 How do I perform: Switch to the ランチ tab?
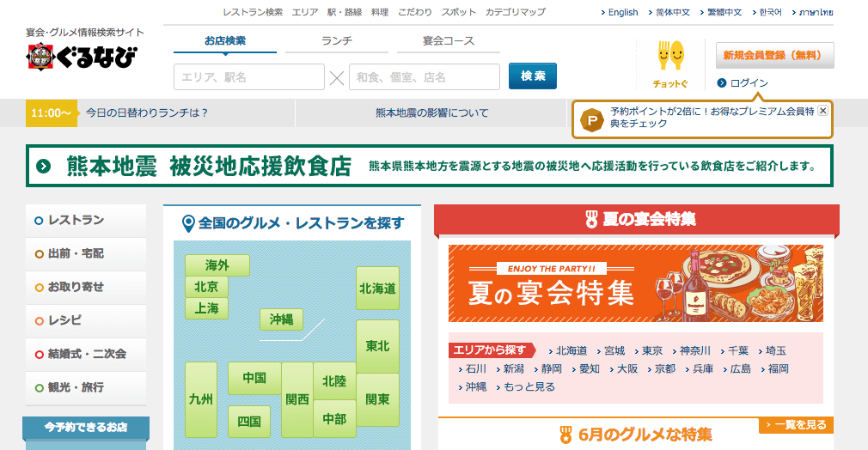[337, 41]
